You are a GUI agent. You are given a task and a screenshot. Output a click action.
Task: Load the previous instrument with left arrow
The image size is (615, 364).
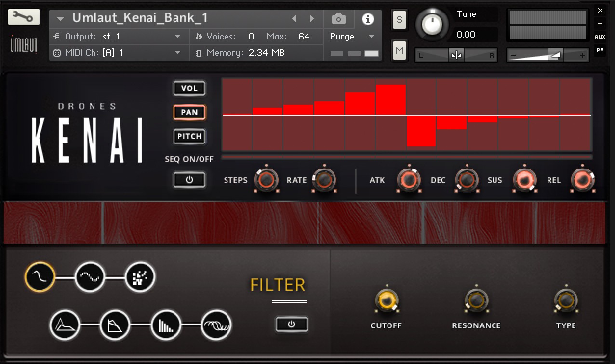click(294, 19)
